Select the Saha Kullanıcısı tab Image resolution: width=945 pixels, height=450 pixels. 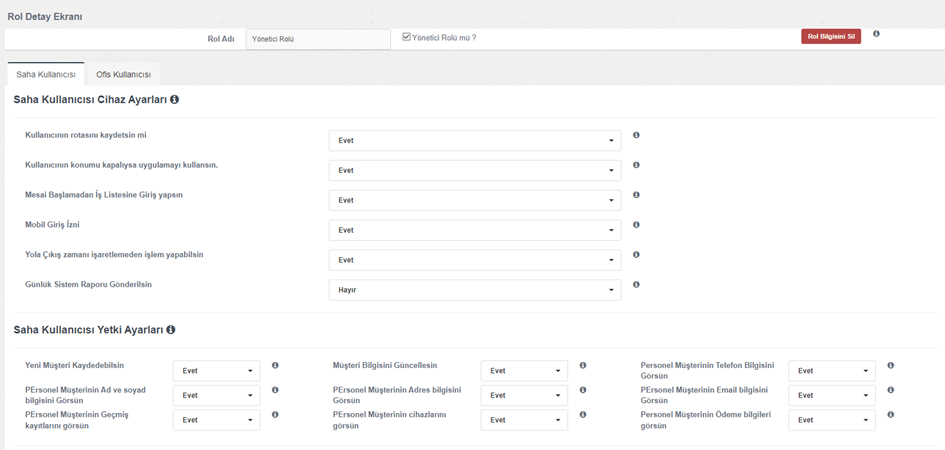(46, 75)
